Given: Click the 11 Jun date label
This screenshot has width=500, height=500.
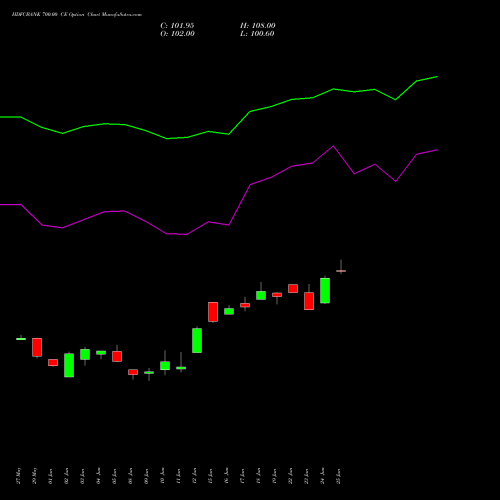Looking at the screenshot, I should coord(179,476).
